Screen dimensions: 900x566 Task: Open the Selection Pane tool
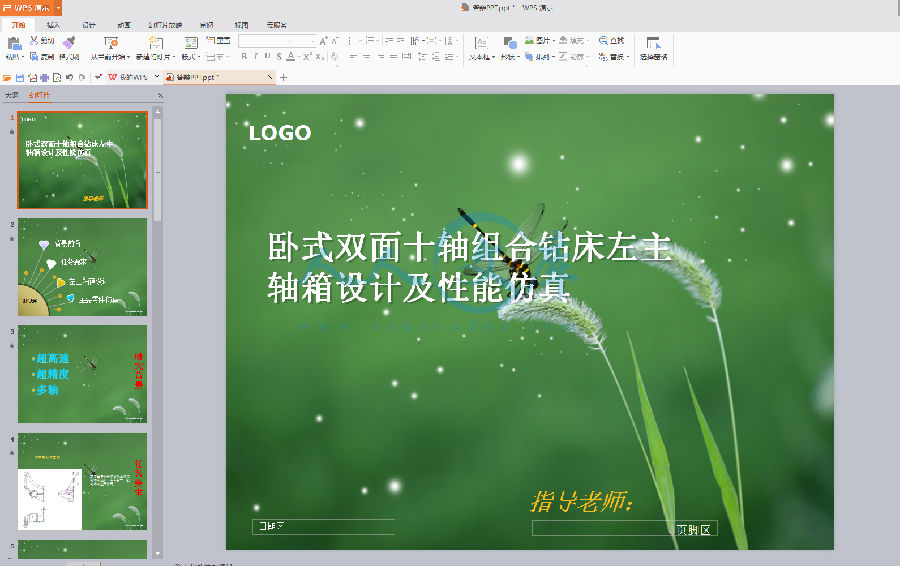(653, 43)
